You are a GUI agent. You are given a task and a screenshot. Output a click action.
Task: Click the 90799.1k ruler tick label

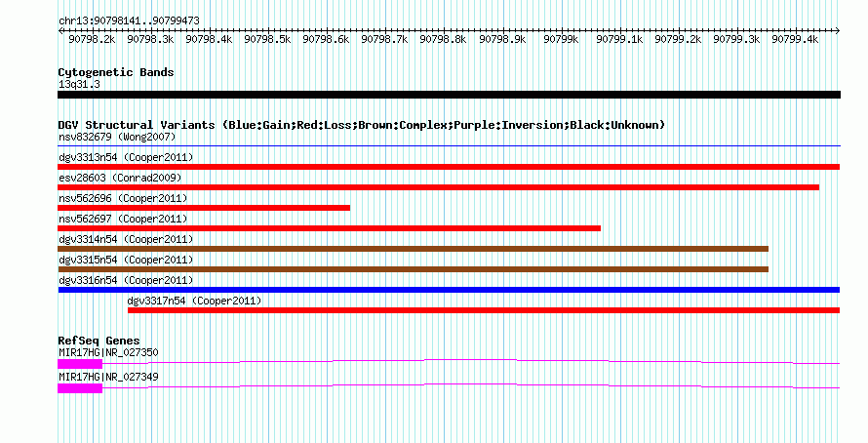619,39
